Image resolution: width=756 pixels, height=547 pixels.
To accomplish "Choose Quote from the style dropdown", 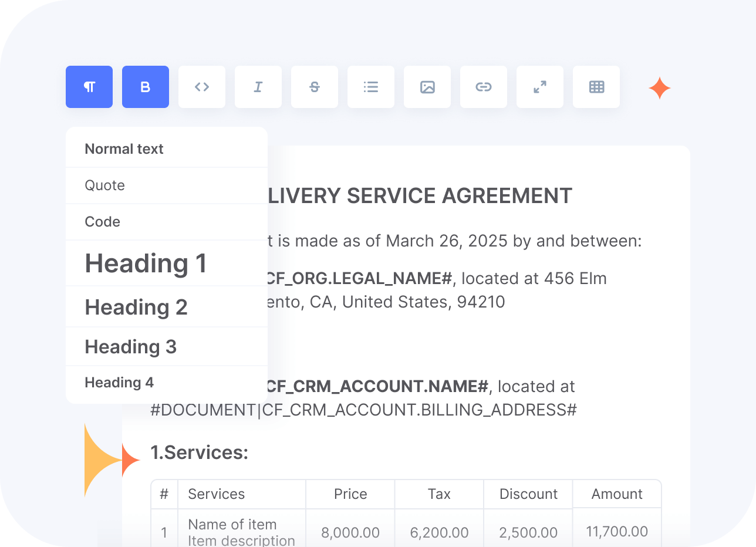I will point(105,185).
